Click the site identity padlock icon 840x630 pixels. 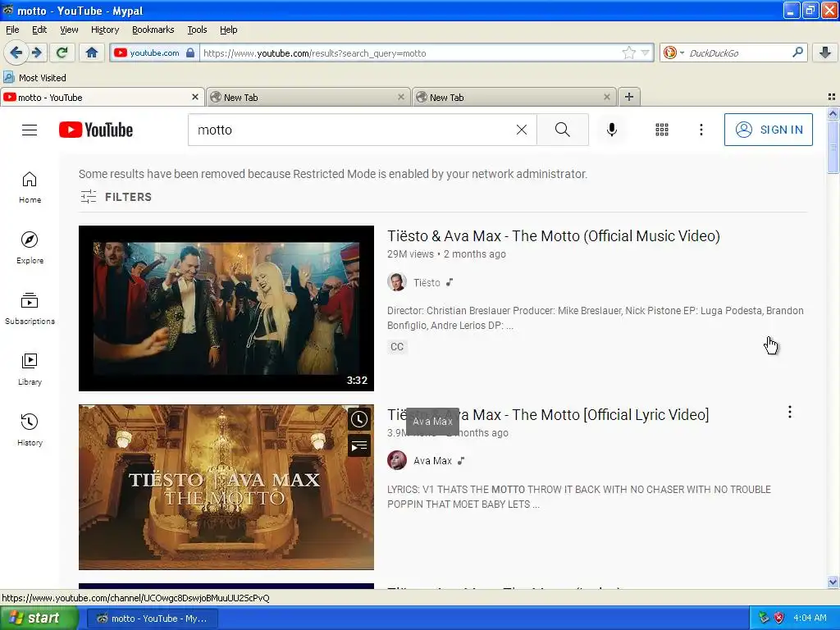pyautogui.click(x=190, y=52)
